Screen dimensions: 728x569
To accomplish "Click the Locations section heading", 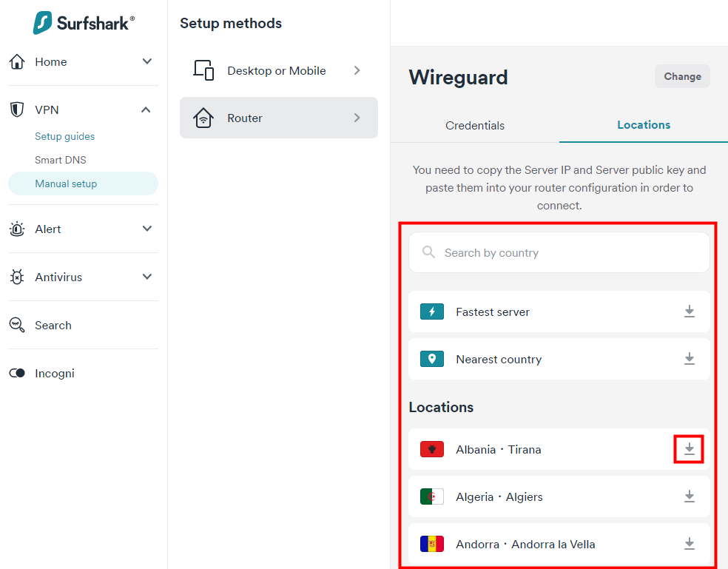I will [441, 407].
